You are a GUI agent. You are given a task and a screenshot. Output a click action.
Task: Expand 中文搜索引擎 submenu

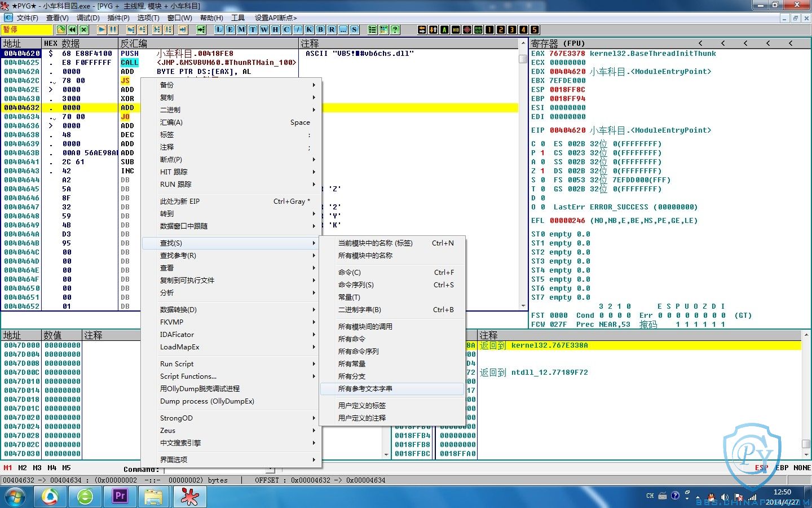[x=231, y=443]
